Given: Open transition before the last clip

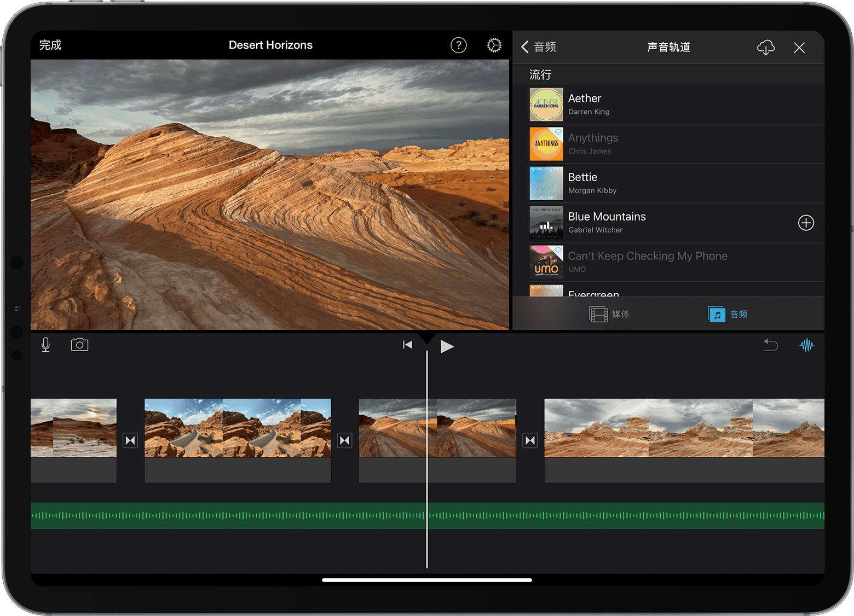Looking at the screenshot, I should [530, 440].
